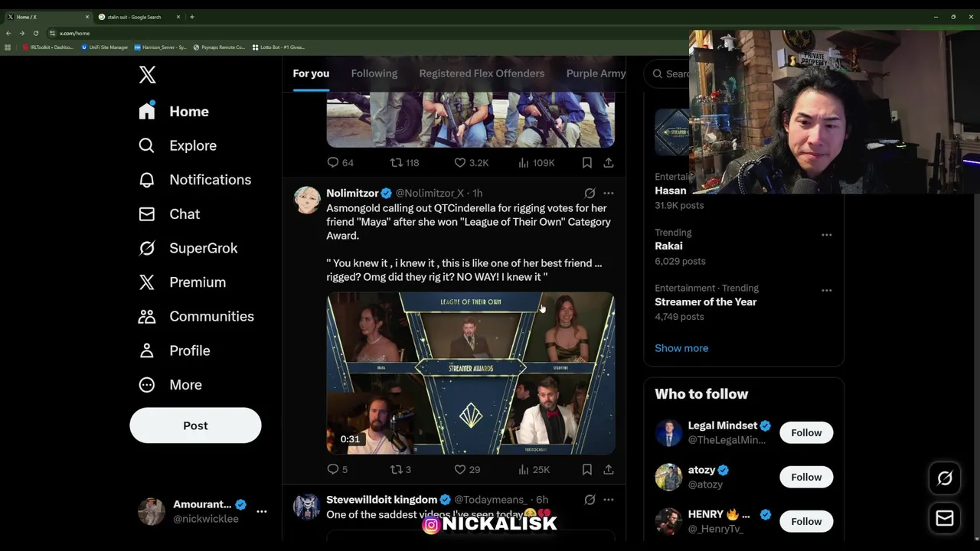Screen dimensions: 980x551
Task: View analytics showing 109K views
Action: (x=536, y=163)
